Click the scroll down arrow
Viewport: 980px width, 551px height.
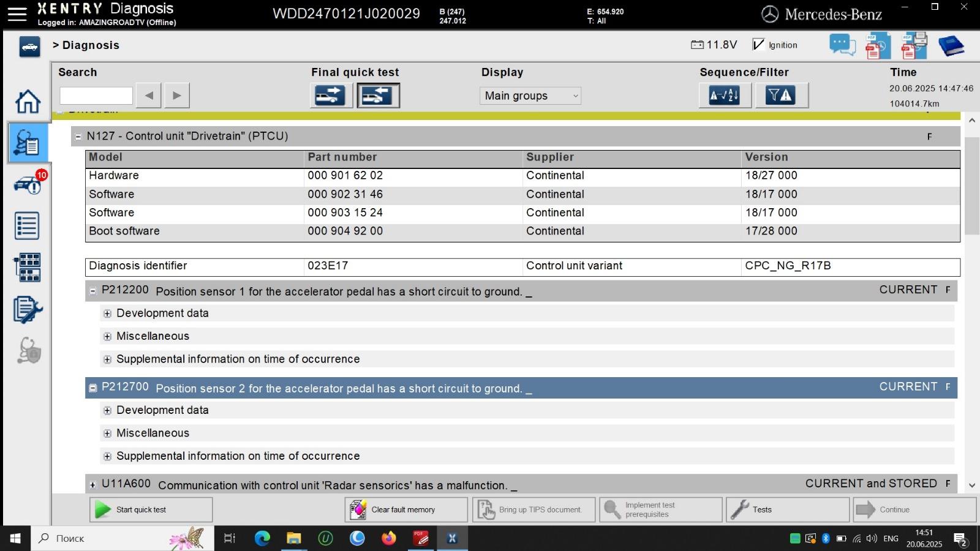972,485
